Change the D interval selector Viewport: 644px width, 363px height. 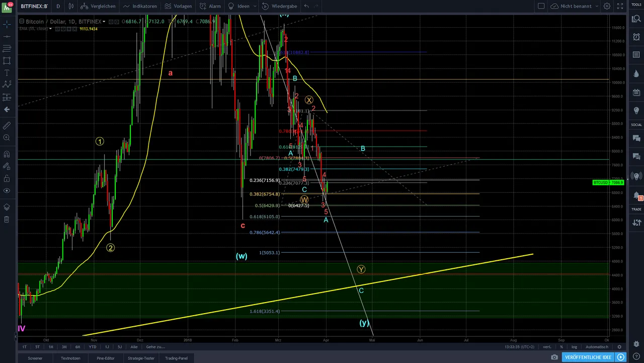(58, 6)
